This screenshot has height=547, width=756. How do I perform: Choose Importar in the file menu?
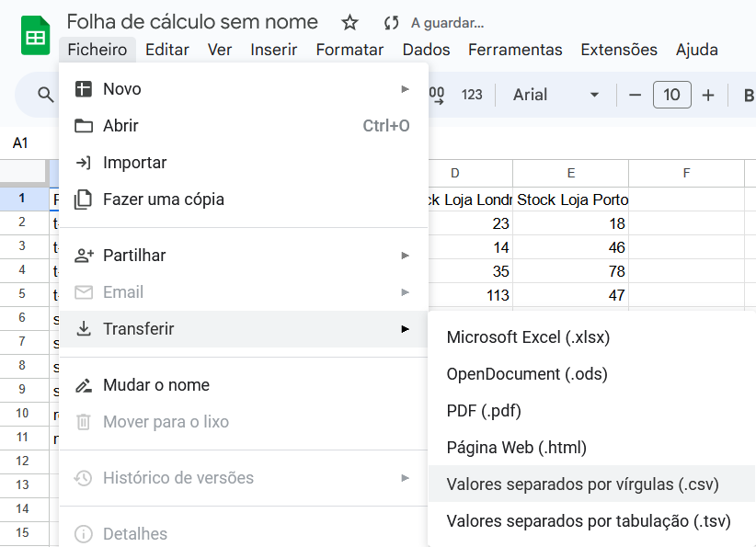click(134, 163)
